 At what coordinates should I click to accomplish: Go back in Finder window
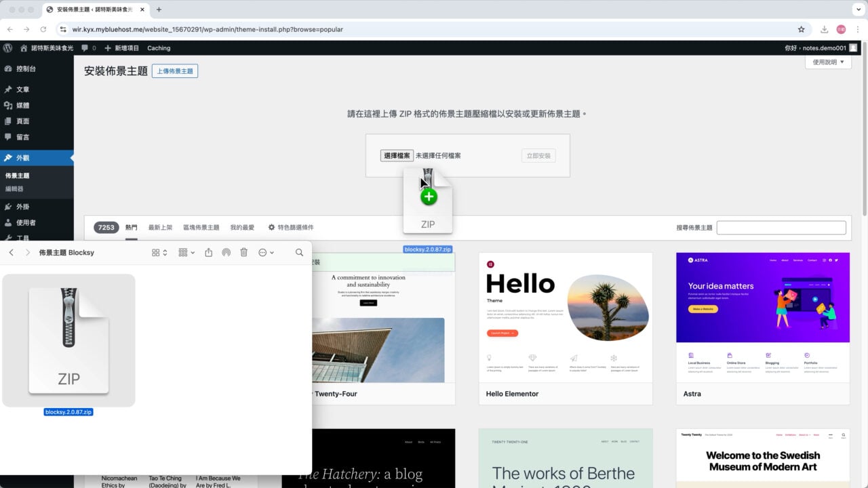[x=12, y=252]
